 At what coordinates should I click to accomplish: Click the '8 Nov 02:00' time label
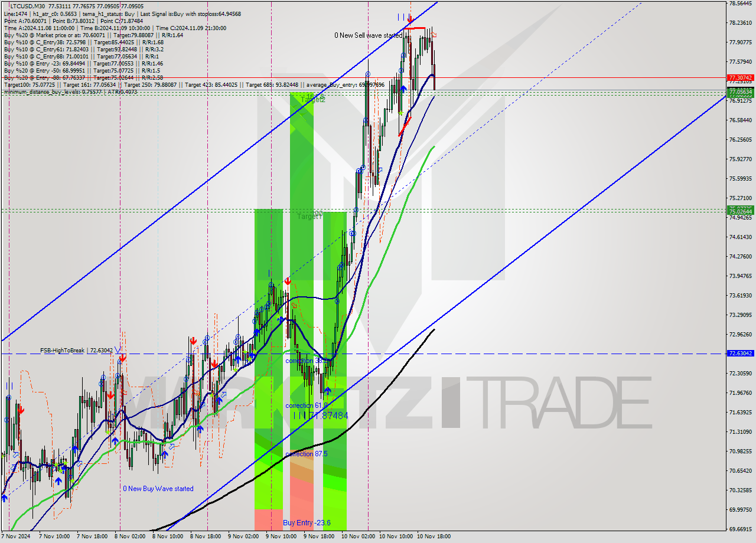pyautogui.click(x=129, y=537)
